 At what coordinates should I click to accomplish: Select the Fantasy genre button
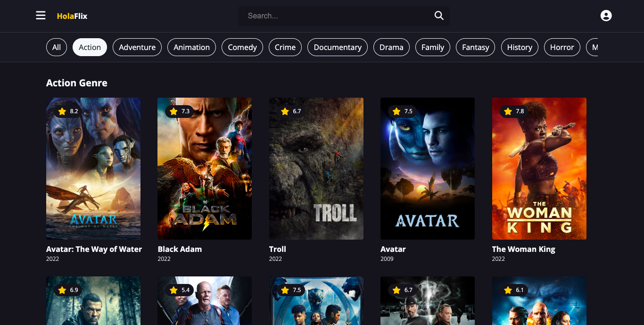[x=475, y=47]
